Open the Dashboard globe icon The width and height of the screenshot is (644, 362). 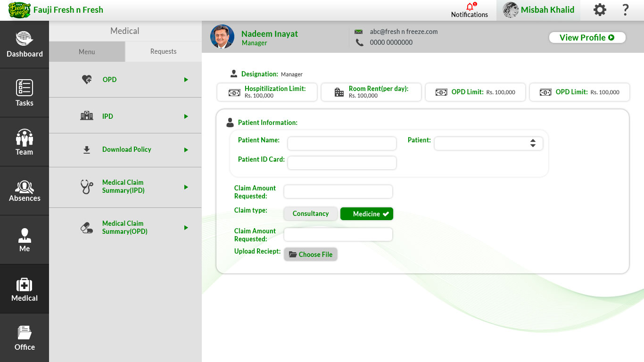pyautogui.click(x=24, y=39)
